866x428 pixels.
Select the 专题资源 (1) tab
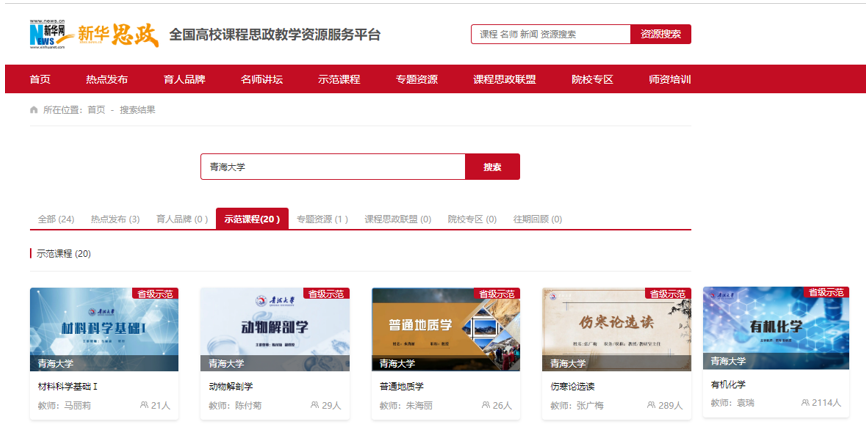pos(323,219)
